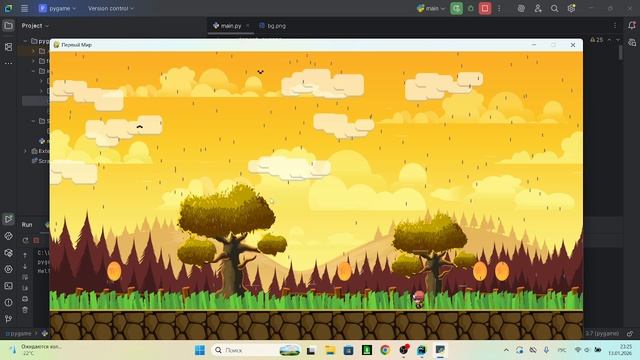Print Run console output icon
Image resolution: width=640 pixels, height=360 pixels.
(25, 299)
